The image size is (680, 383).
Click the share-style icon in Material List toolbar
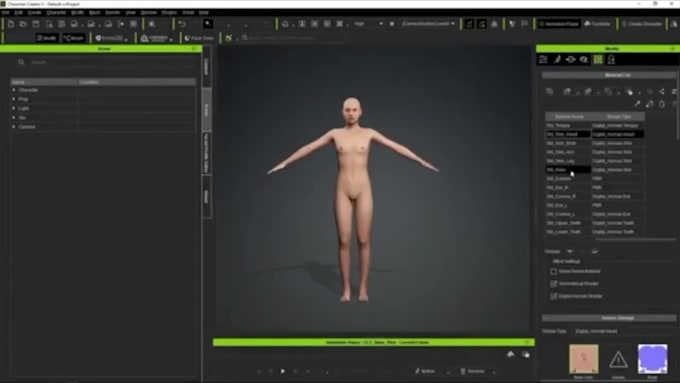pyautogui.click(x=662, y=92)
